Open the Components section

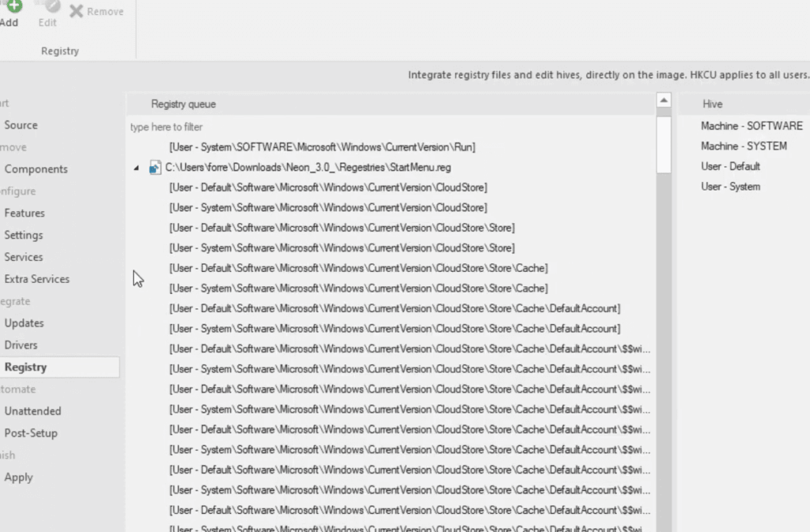point(36,168)
